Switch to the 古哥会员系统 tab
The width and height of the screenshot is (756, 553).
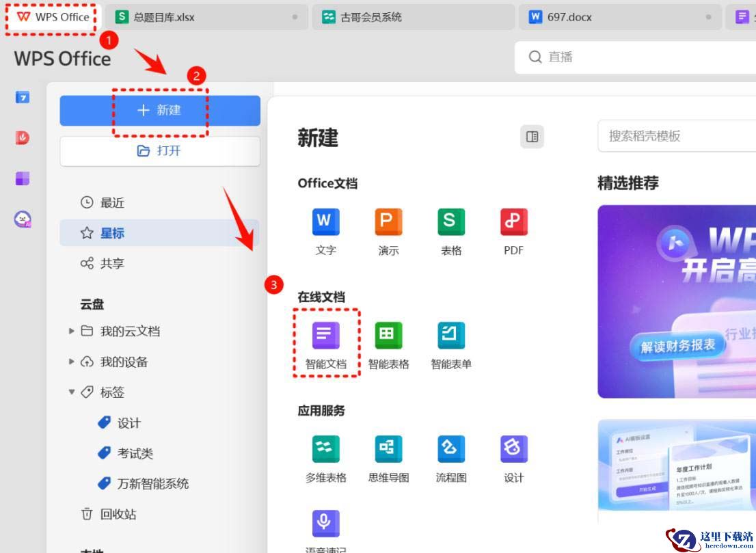tap(413, 17)
